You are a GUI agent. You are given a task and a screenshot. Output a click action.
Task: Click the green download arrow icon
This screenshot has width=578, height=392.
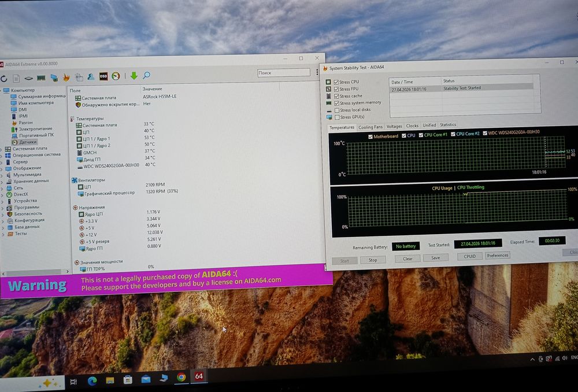[134, 76]
